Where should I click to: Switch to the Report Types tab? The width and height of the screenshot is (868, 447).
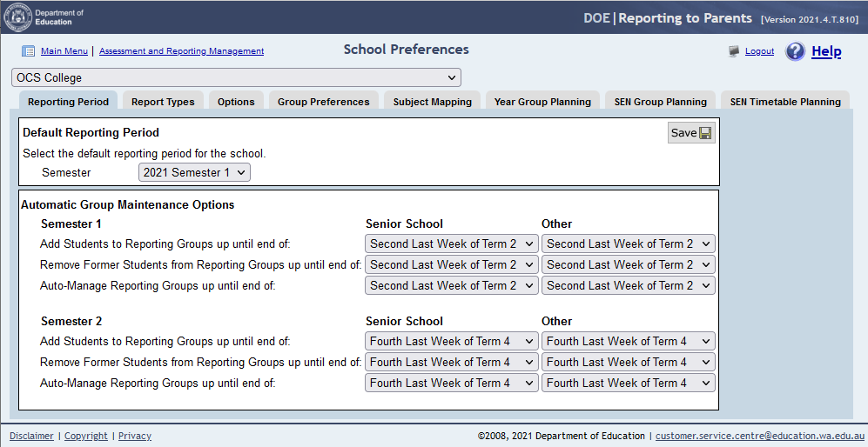tap(163, 102)
